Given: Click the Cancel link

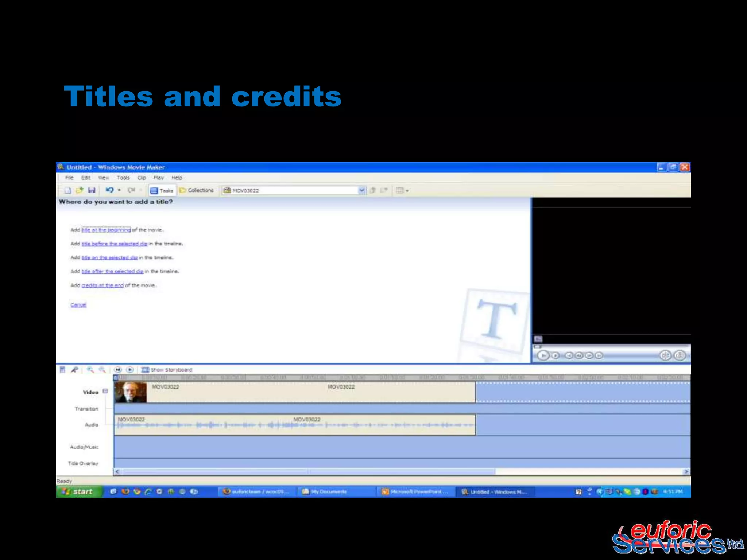Looking at the screenshot, I should pos(78,305).
